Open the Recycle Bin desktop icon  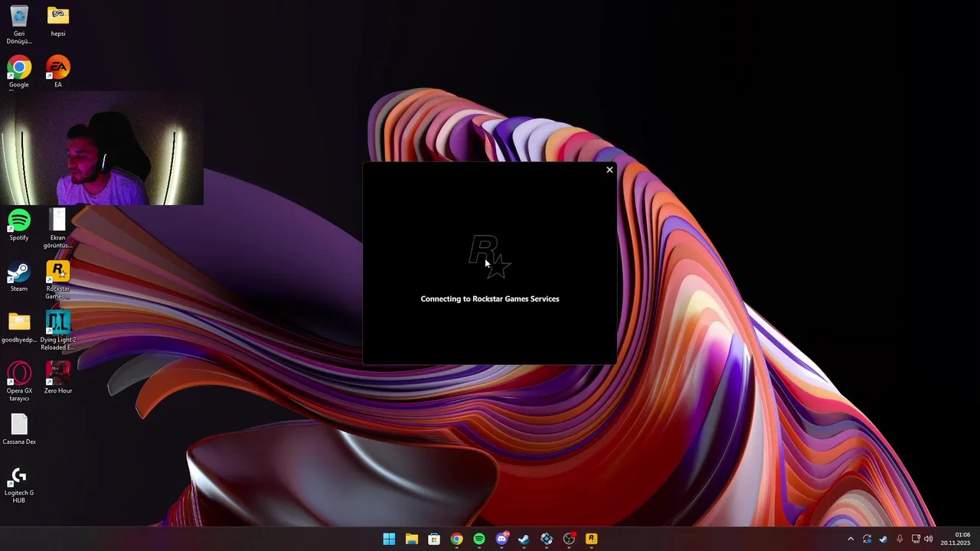point(19,24)
